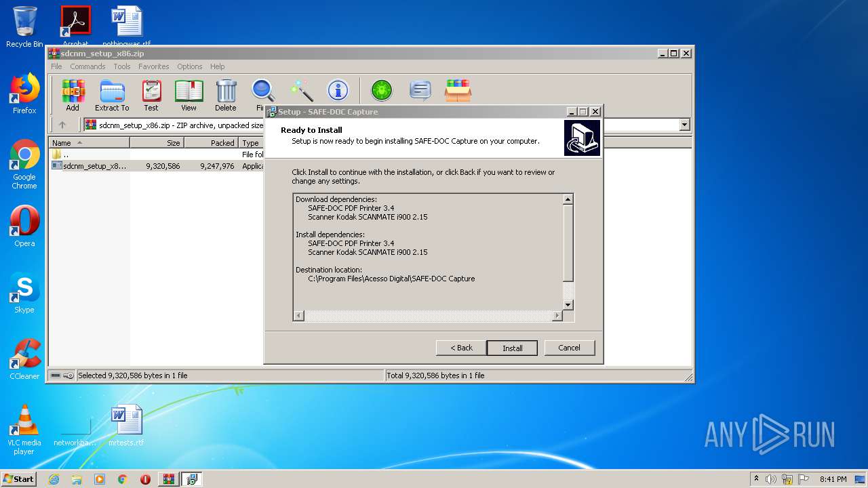
Task: Sort by Size column header
Action: click(x=157, y=143)
